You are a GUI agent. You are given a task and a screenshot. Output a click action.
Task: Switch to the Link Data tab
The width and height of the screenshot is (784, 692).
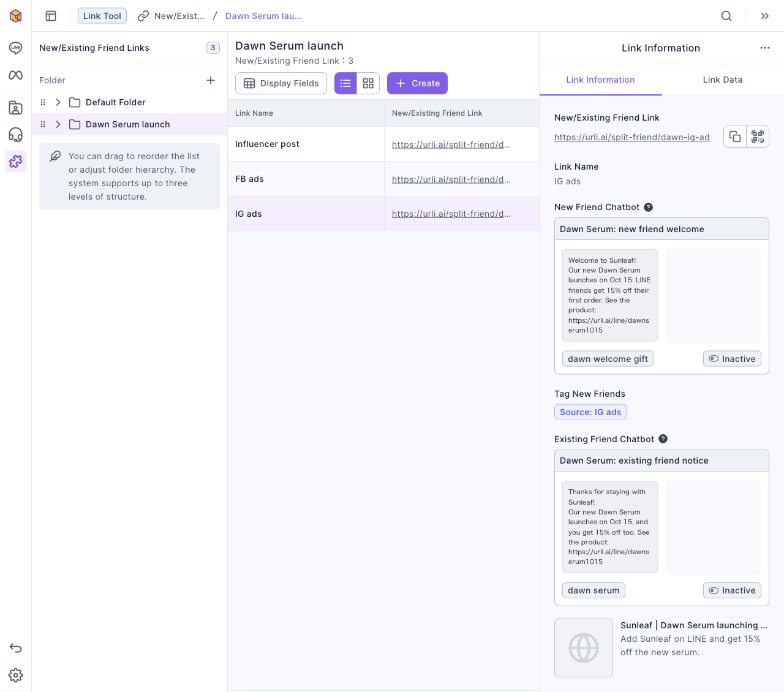[x=723, y=80]
